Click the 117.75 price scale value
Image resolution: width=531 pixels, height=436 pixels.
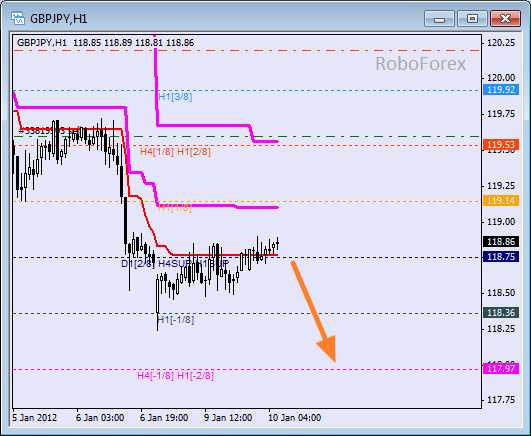point(501,400)
